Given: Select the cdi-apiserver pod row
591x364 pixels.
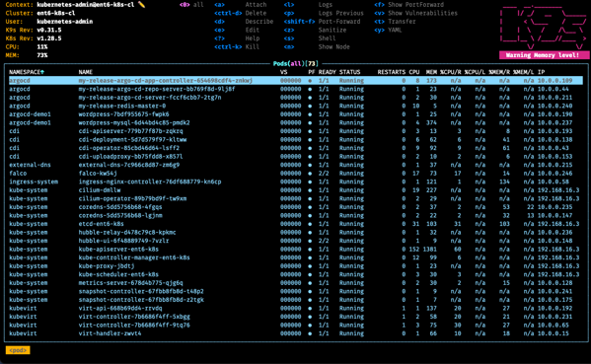Looking at the screenshot, I should (296, 131).
